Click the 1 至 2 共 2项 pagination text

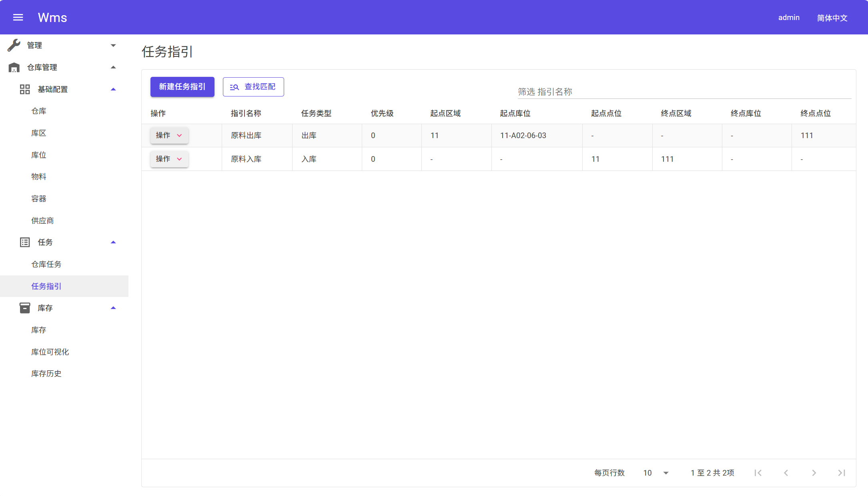point(712,473)
